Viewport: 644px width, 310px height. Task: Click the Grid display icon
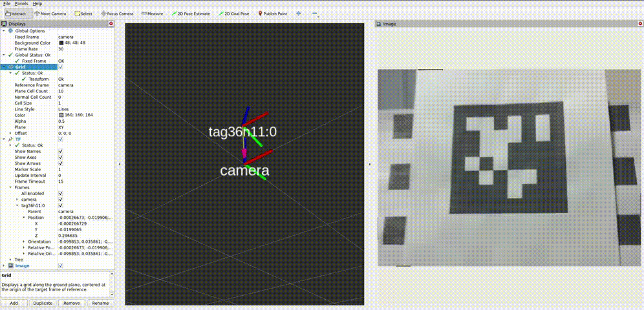coord(11,67)
